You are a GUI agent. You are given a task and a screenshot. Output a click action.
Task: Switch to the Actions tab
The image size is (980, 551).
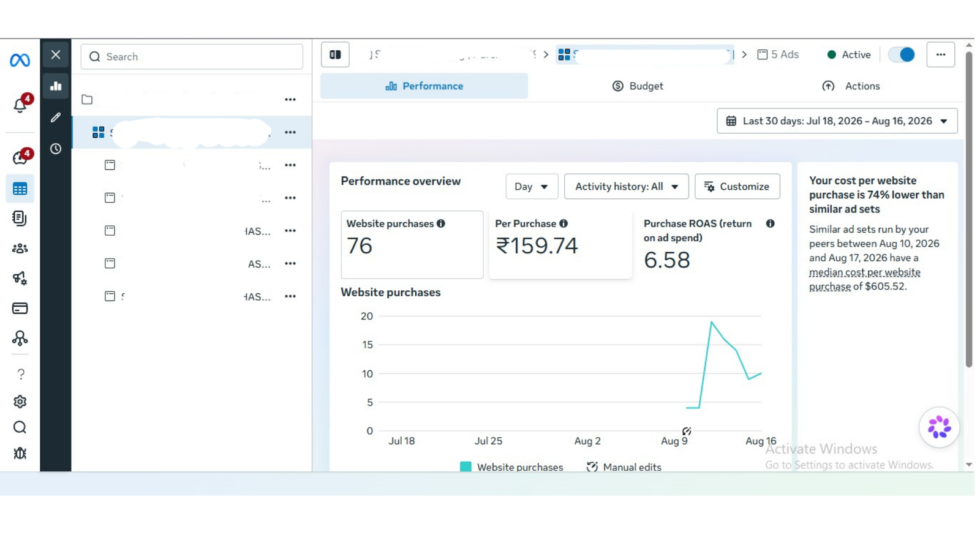[851, 86]
